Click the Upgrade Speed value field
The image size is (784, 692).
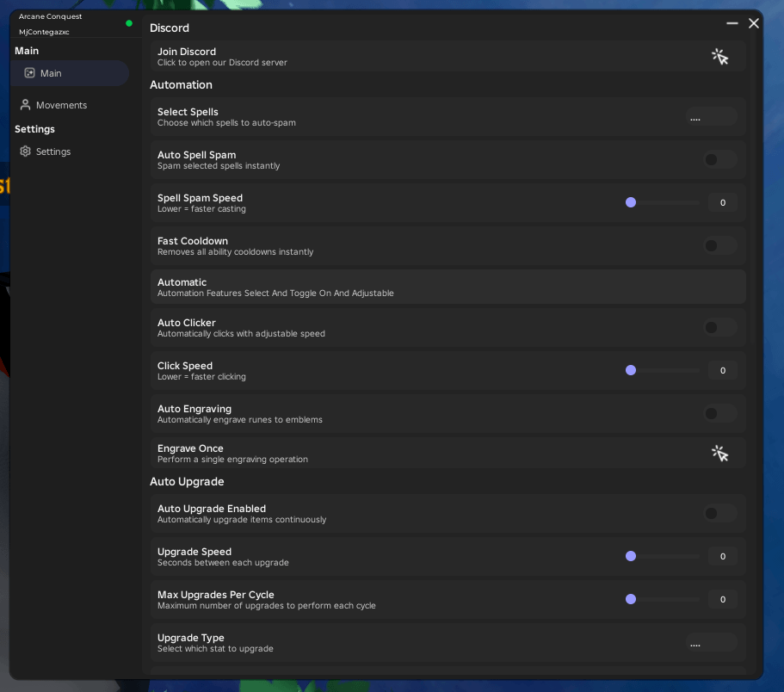click(723, 556)
